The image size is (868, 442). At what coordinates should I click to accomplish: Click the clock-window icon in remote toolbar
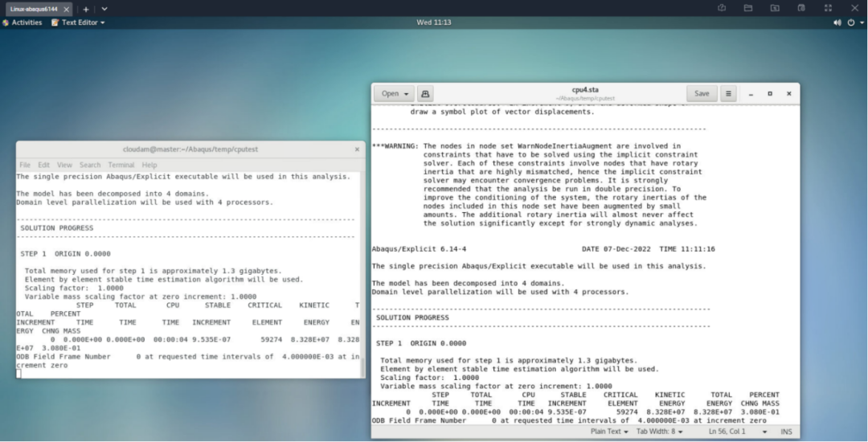coord(801,8)
